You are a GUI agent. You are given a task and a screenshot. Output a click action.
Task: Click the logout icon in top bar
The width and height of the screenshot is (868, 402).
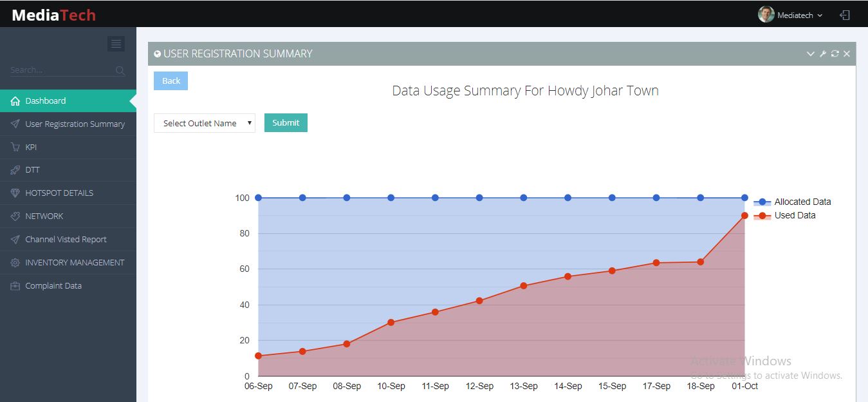pyautogui.click(x=845, y=15)
